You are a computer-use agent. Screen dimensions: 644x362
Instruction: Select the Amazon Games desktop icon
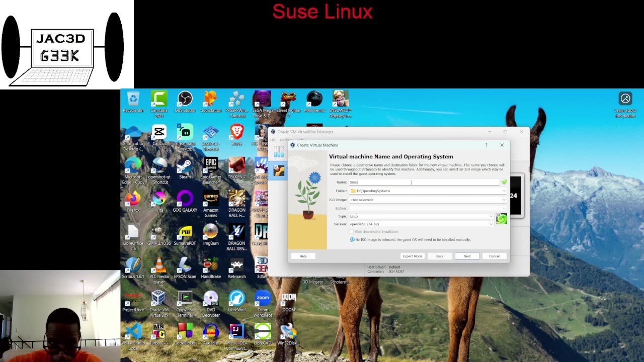(211, 204)
